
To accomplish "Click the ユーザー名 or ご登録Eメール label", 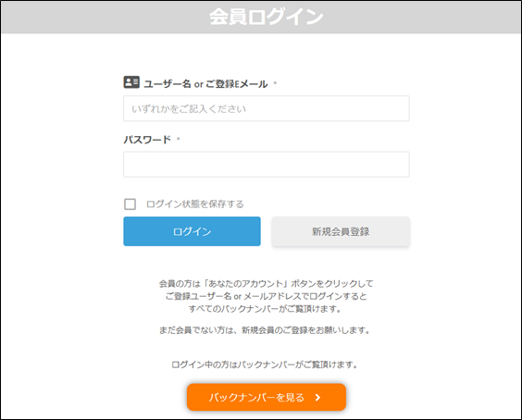I will 205,84.
